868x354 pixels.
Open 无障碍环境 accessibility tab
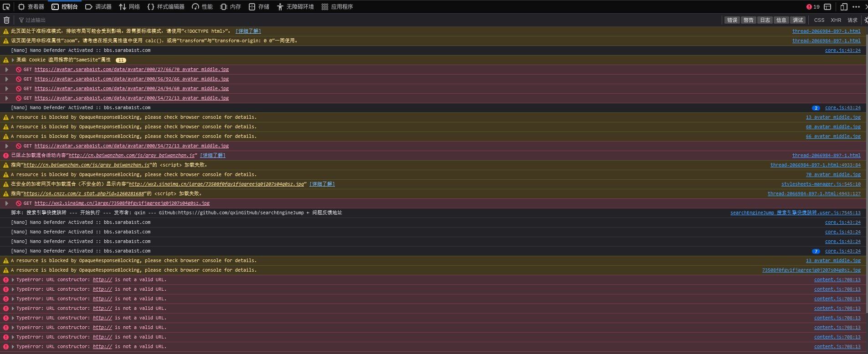coord(295,7)
